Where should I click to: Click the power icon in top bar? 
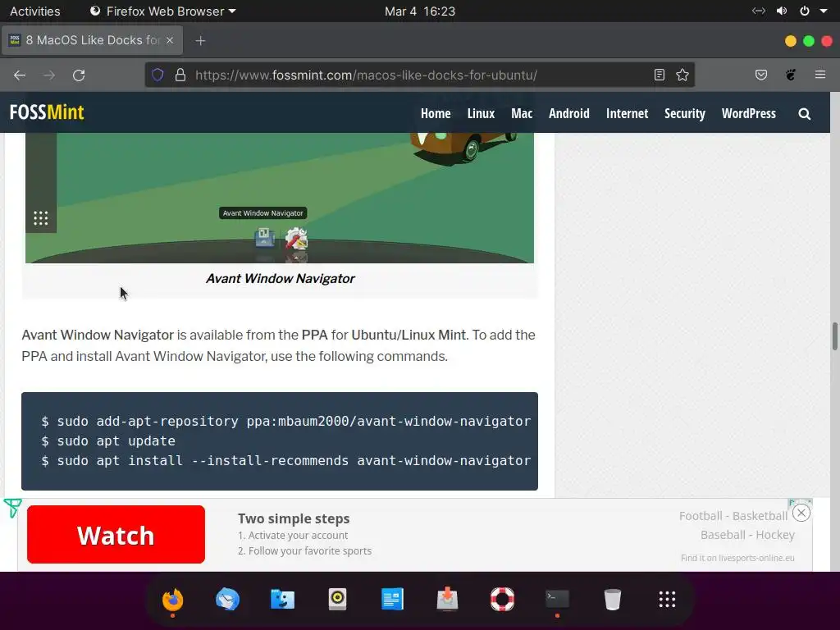point(805,11)
